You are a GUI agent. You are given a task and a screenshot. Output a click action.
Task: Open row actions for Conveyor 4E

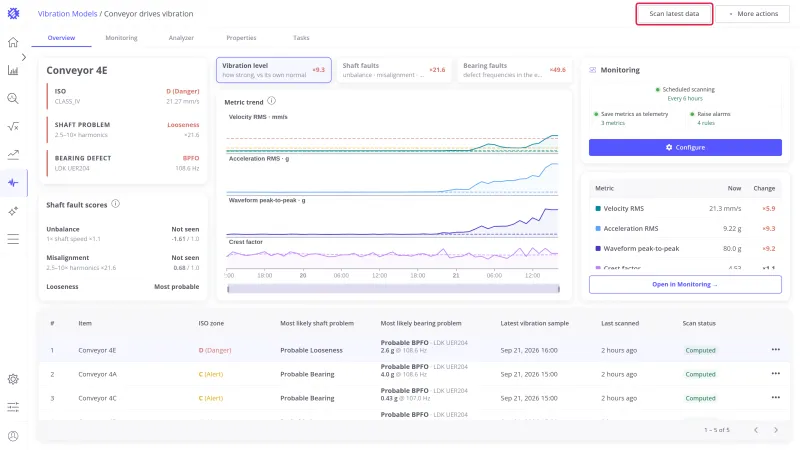coord(776,349)
